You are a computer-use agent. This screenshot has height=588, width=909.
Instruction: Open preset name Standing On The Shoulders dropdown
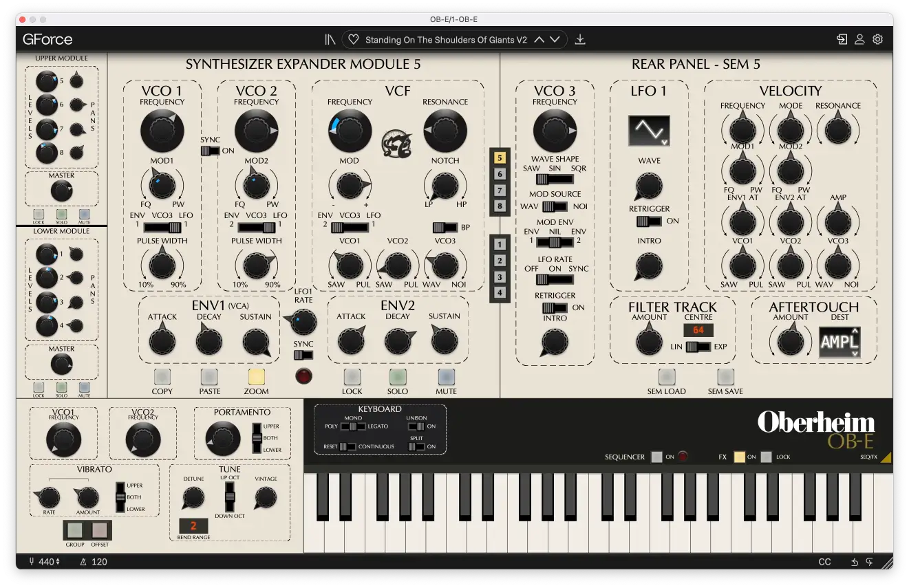[x=446, y=40]
